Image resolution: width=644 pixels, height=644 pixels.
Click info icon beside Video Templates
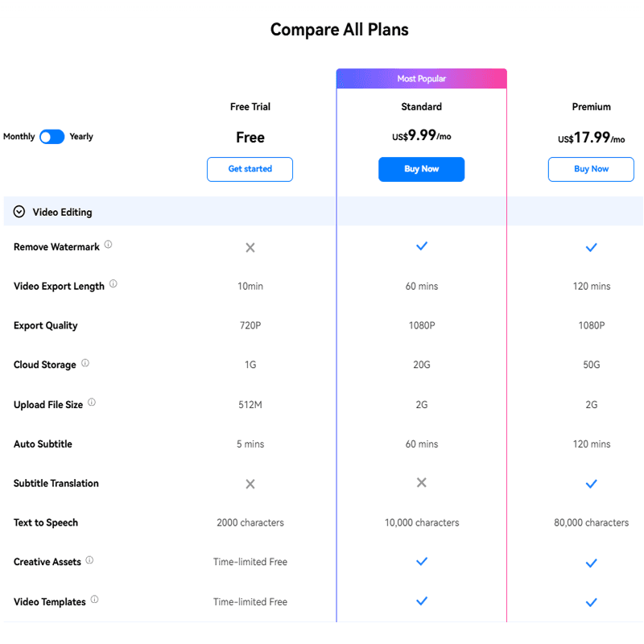[x=95, y=600]
